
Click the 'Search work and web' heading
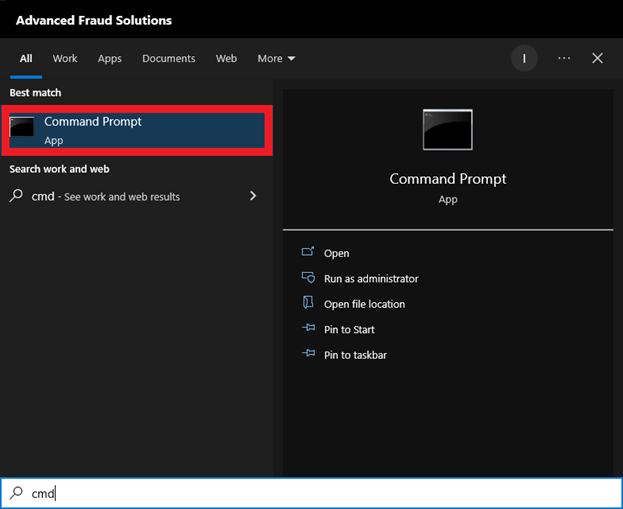click(x=59, y=169)
